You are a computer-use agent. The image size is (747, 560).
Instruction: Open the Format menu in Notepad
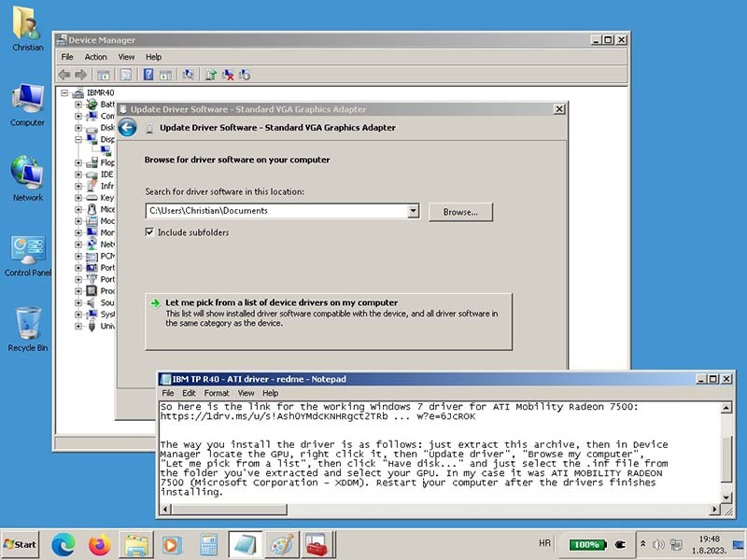(216, 394)
